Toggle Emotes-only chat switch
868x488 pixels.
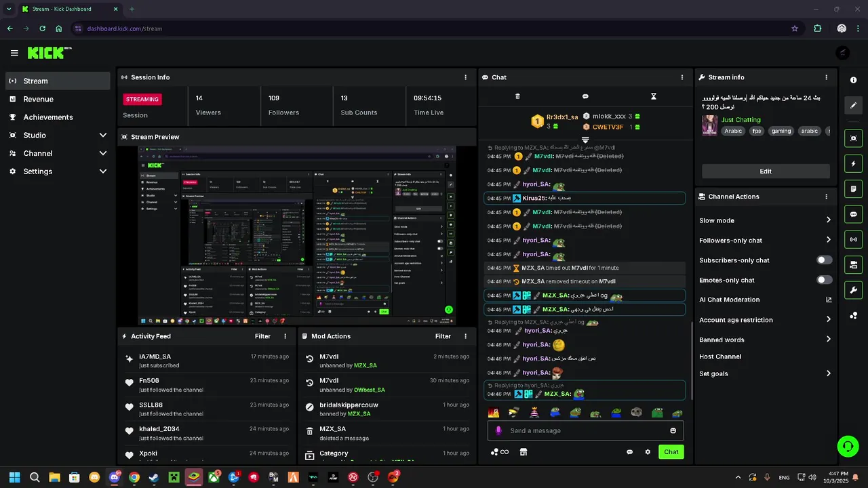[825, 280]
